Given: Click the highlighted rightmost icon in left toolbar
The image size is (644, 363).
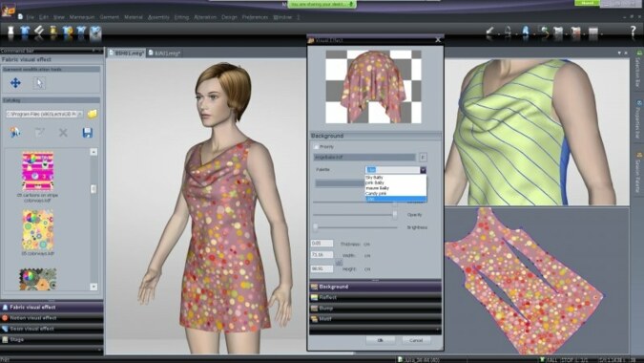Looking at the screenshot, I should tap(95, 32).
